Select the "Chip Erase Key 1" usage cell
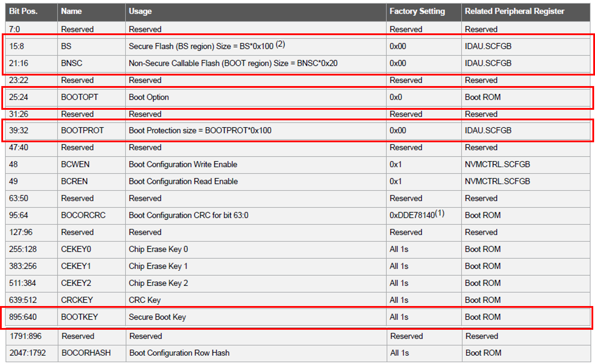595x364 pixels. click(x=158, y=266)
